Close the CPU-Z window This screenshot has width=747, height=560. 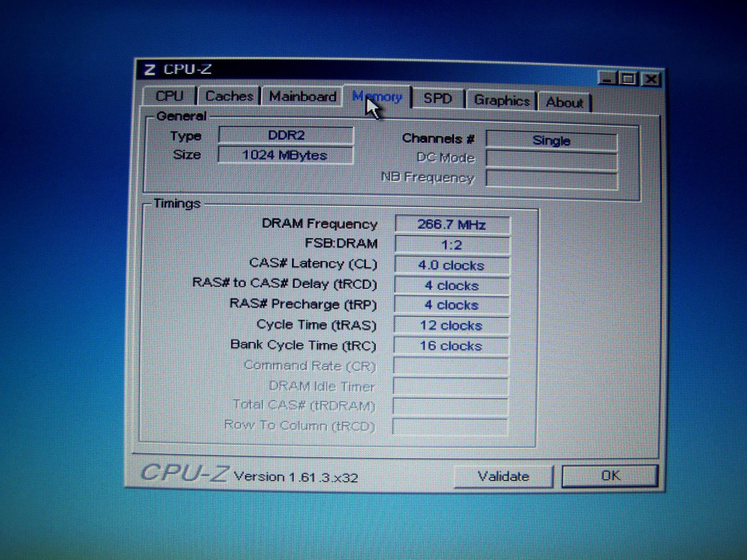pyautogui.click(x=651, y=79)
